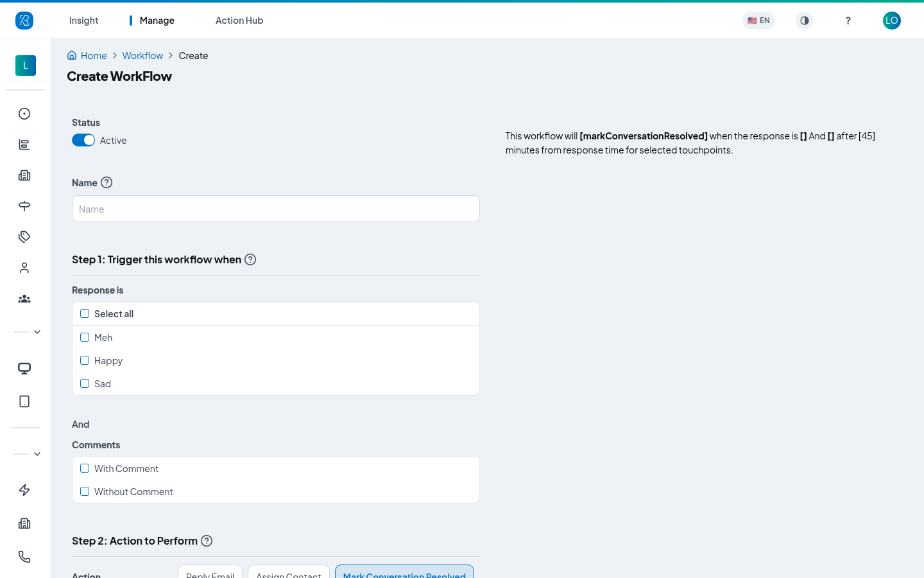The image size is (924, 578).
Task: Open help via the question mark icon
Action: coord(848,21)
